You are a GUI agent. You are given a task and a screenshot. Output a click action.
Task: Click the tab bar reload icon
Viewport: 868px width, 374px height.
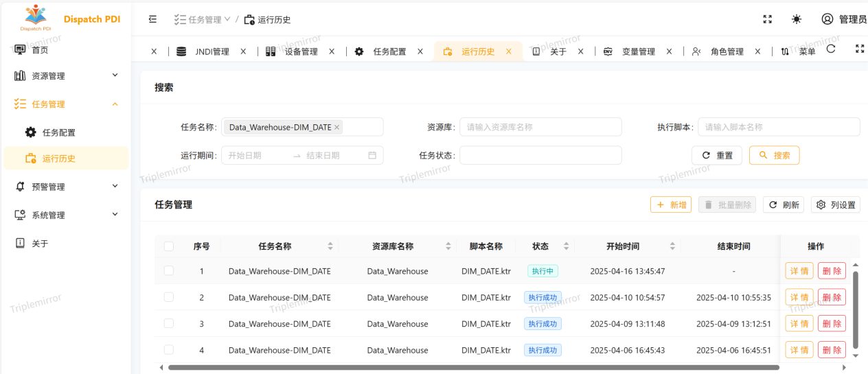coord(831,49)
